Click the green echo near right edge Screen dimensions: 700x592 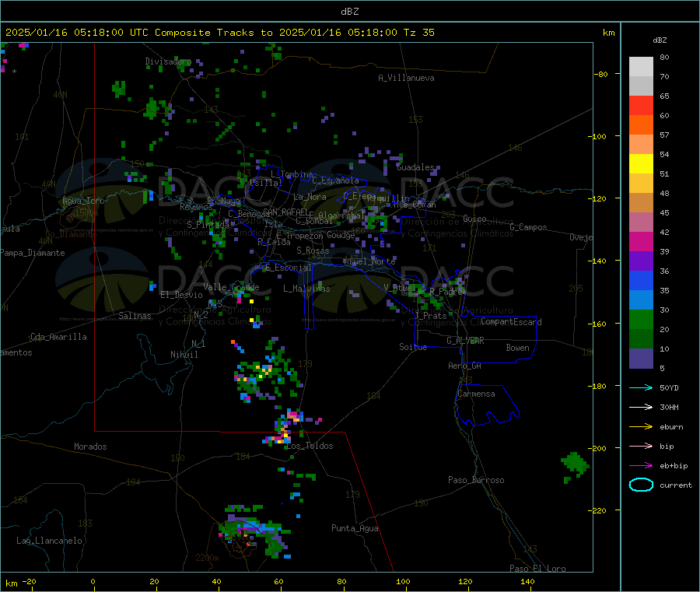pos(575,465)
